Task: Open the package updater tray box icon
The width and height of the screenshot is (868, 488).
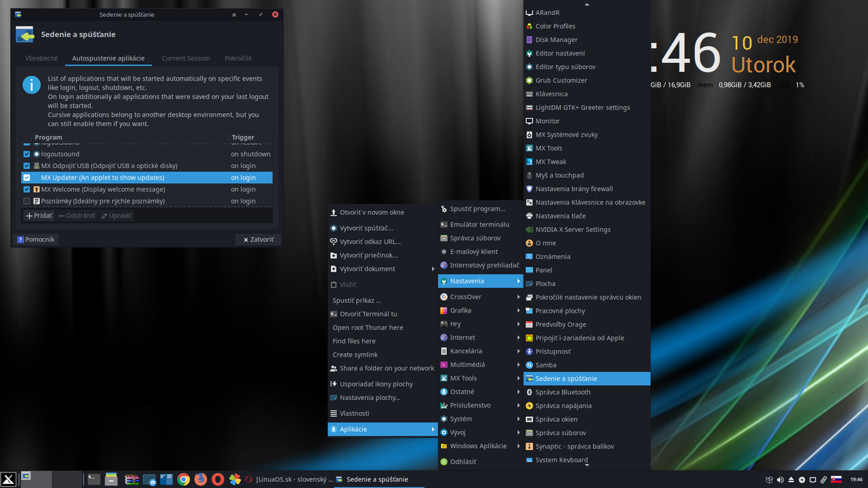Action: [x=768, y=480]
